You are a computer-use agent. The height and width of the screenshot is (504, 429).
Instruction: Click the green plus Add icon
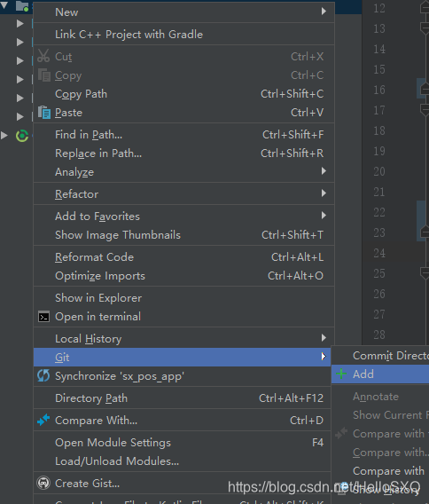[x=341, y=374]
